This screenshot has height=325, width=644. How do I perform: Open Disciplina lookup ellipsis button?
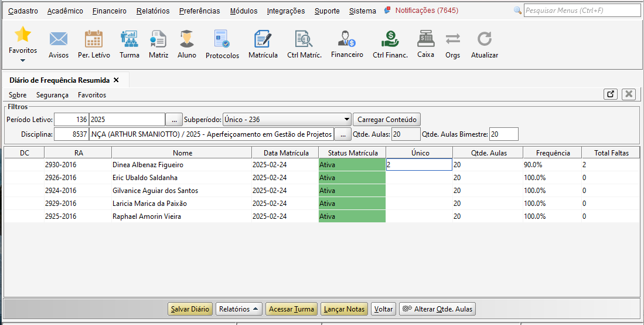click(x=343, y=134)
